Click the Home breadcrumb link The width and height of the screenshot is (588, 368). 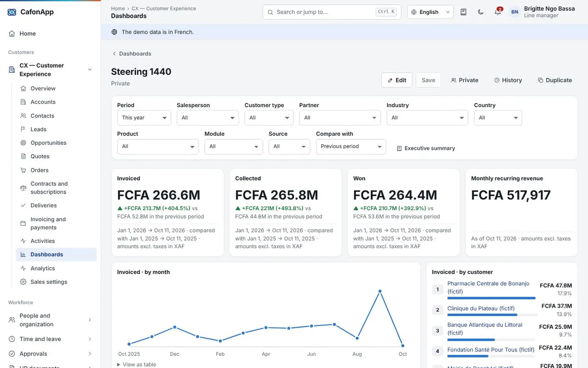pyautogui.click(x=118, y=8)
